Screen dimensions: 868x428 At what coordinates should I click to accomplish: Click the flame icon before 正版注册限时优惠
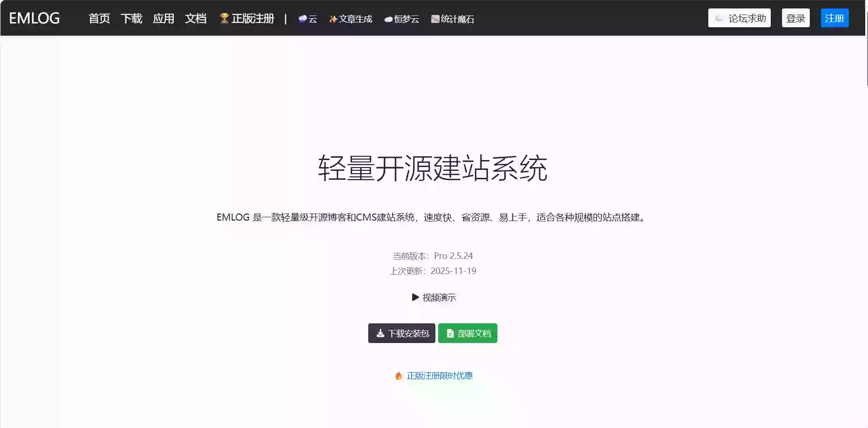399,375
